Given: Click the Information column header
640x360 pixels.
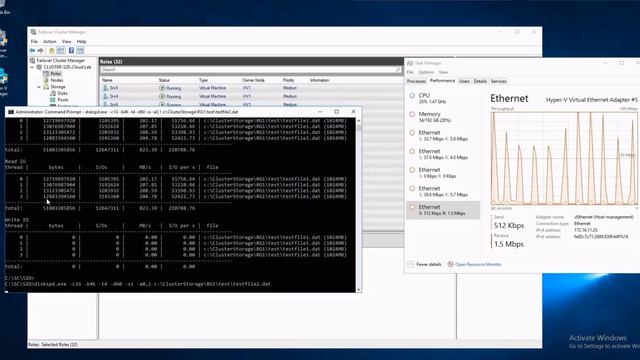Looking at the screenshot, I should (x=320, y=80).
